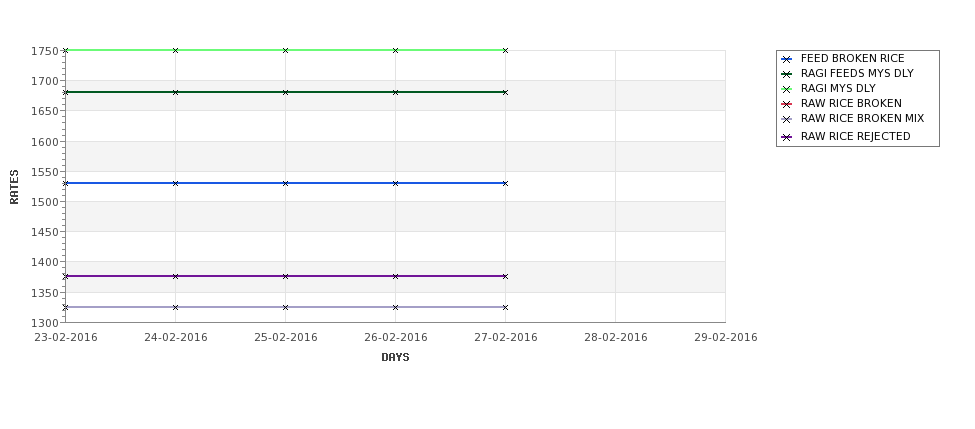Click the DAYS axis title

(x=395, y=358)
